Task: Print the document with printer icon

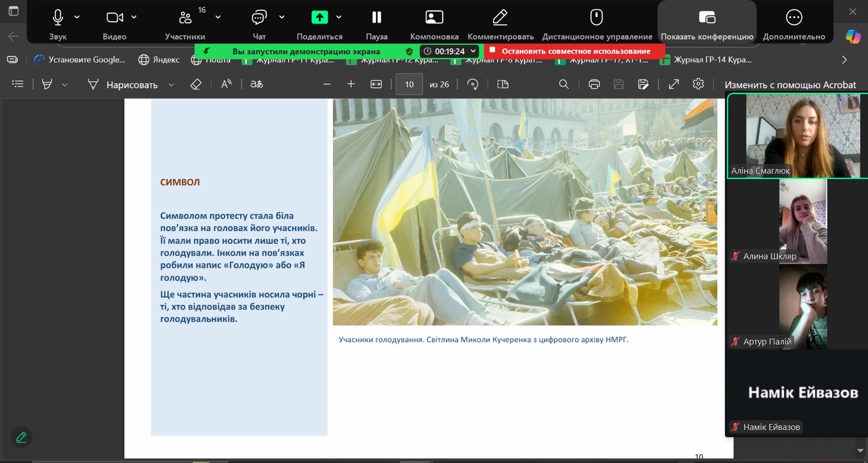Action: pos(594,84)
